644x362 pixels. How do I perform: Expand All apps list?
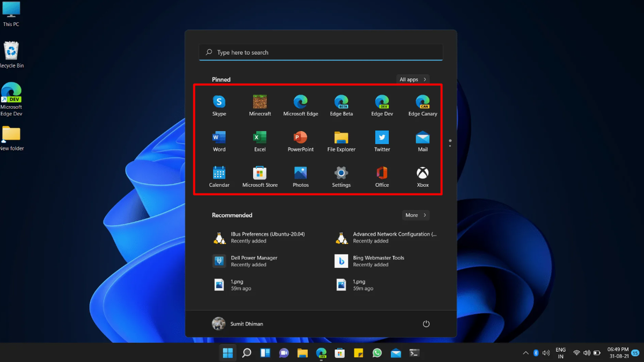[413, 79]
